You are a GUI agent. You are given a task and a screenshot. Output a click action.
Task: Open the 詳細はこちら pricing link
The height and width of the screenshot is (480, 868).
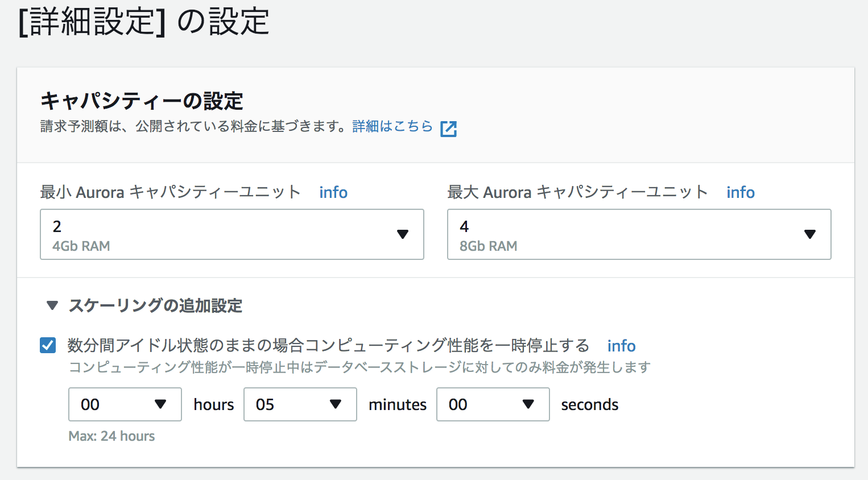coord(392,126)
